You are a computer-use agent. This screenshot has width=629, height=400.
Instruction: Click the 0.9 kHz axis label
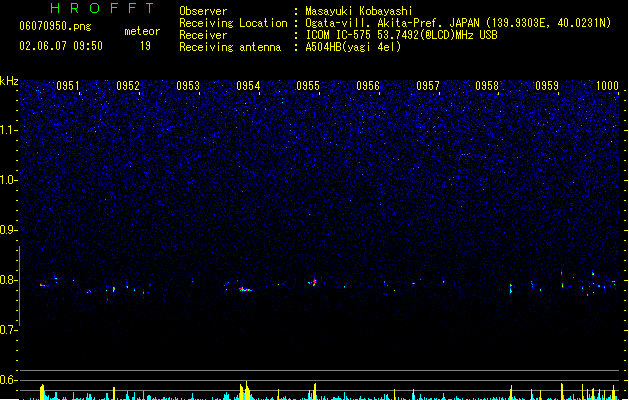(x=8, y=230)
